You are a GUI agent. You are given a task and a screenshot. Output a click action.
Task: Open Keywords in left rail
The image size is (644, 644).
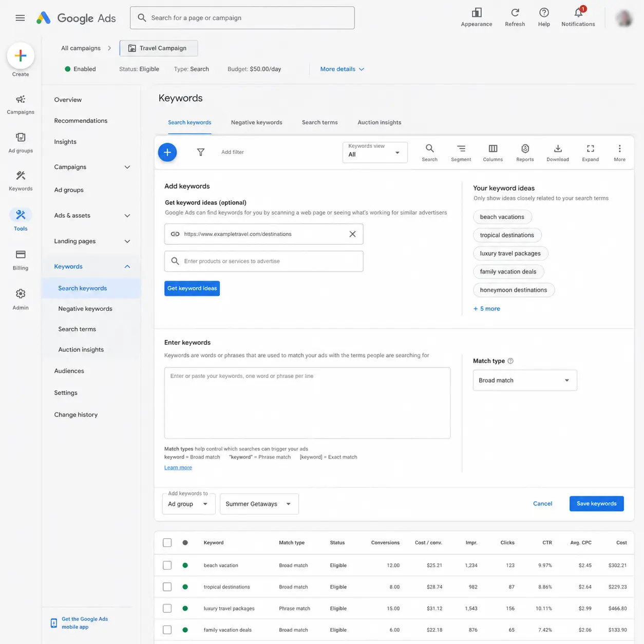pos(21,181)
